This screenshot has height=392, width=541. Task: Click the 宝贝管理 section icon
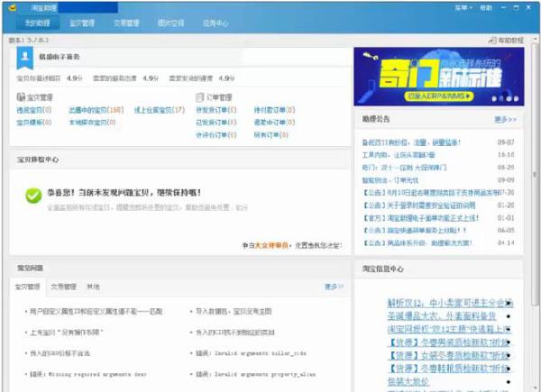pos(22,97)
